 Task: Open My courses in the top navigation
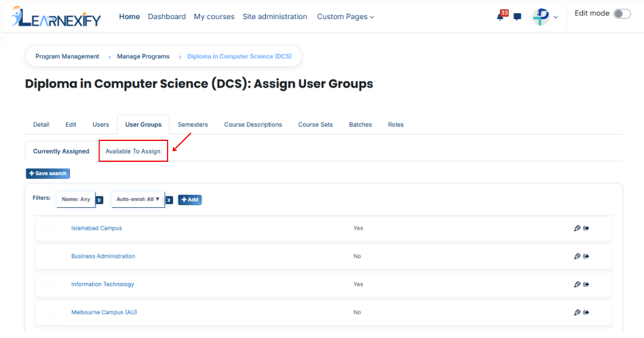214,17
